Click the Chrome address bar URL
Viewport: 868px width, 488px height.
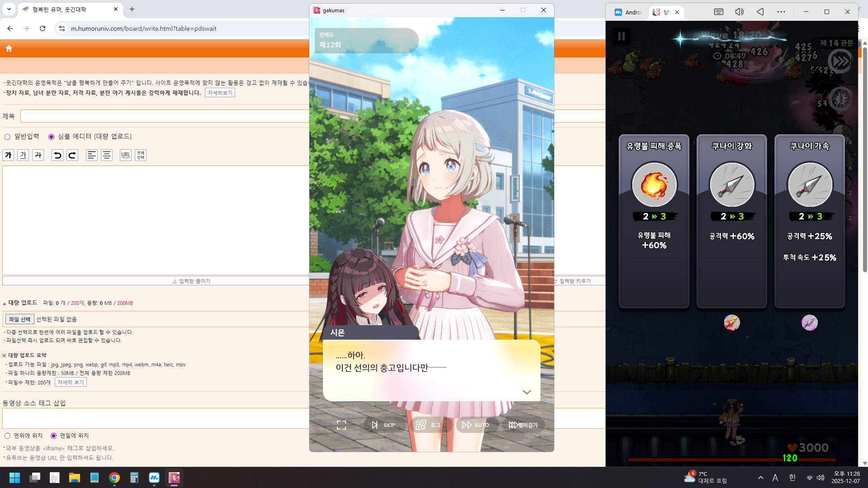[x=143, y=28]
